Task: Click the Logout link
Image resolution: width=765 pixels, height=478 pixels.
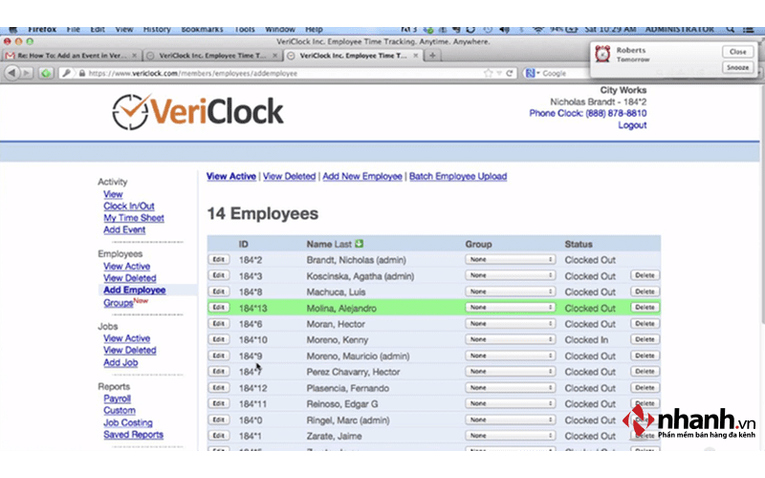Action: 632,125
